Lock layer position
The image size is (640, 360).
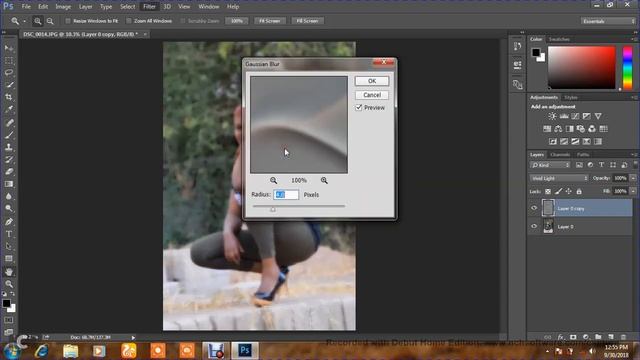569,191
